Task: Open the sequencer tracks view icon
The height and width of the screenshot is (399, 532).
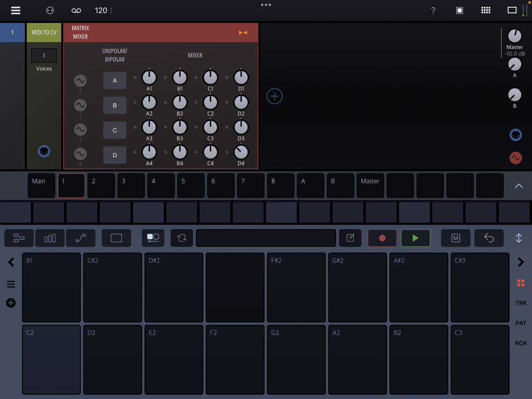Action: 19,238
